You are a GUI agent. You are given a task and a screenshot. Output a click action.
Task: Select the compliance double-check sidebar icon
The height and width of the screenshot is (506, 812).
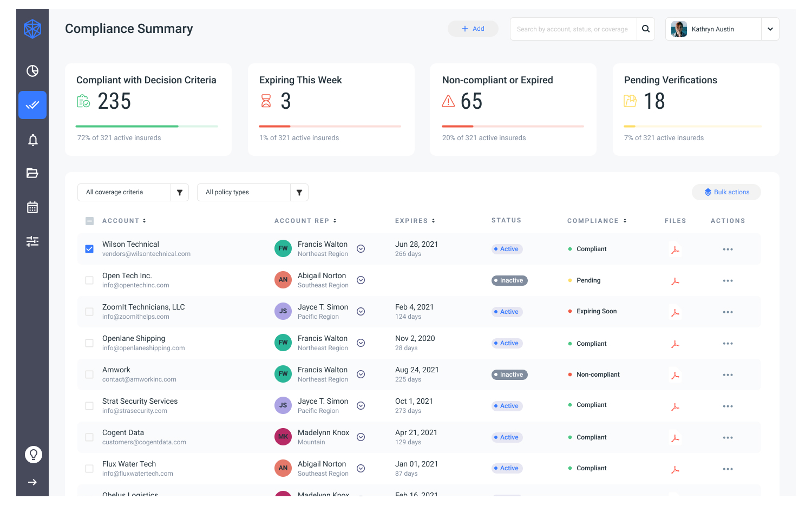(32, 105)
